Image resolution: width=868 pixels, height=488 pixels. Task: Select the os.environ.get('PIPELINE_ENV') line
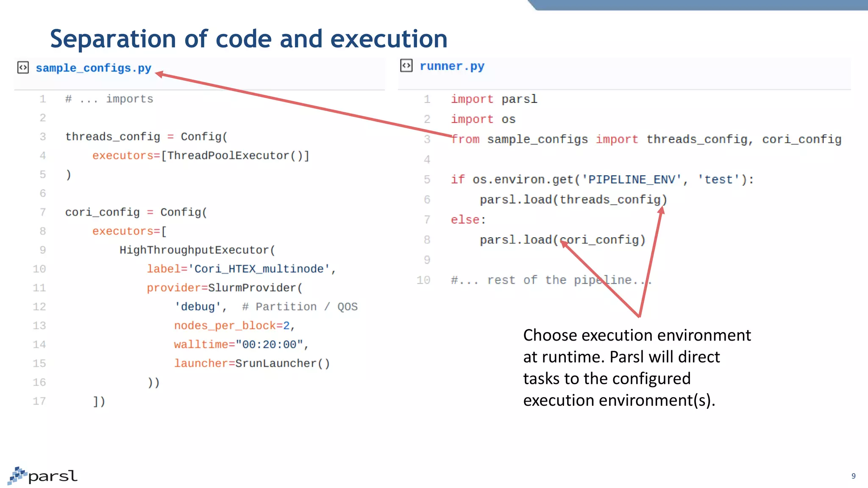602,180
